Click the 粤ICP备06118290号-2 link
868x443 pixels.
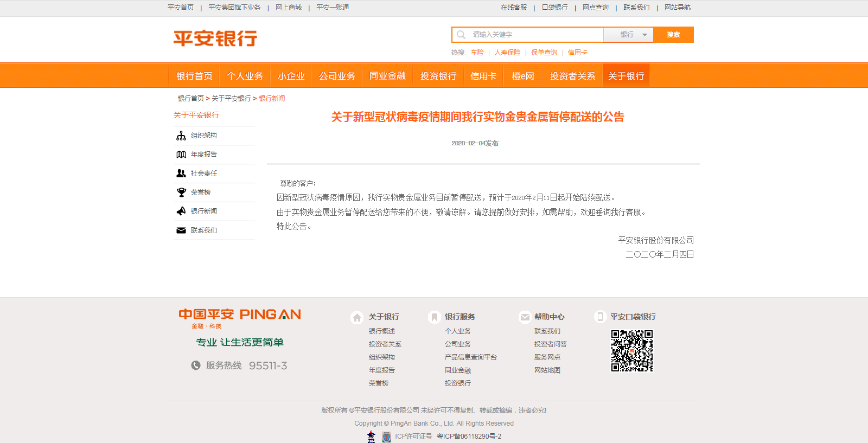[469, 436]
